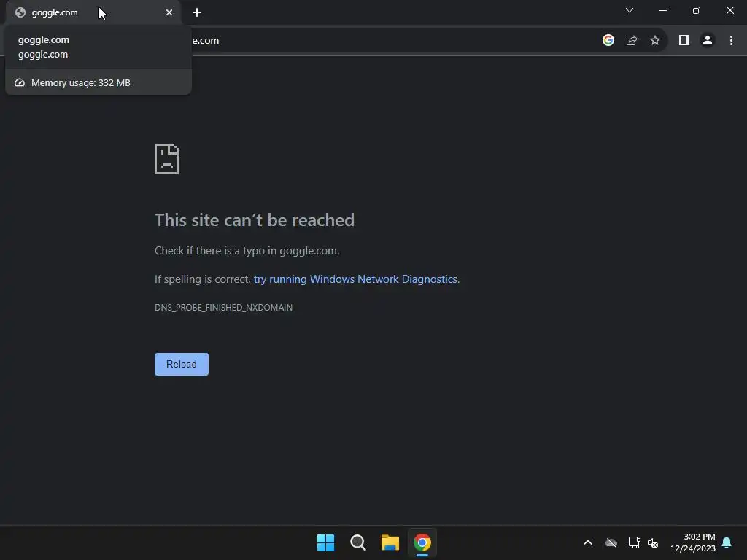Click OneDrive cloud tray icon
Screen dimensions: 747x560
pyautogui.click(x=611, y=542)
